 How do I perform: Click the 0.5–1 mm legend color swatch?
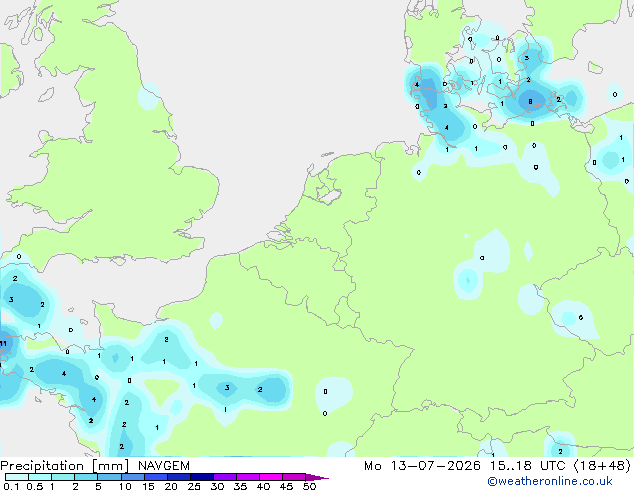tap(40, 477)
